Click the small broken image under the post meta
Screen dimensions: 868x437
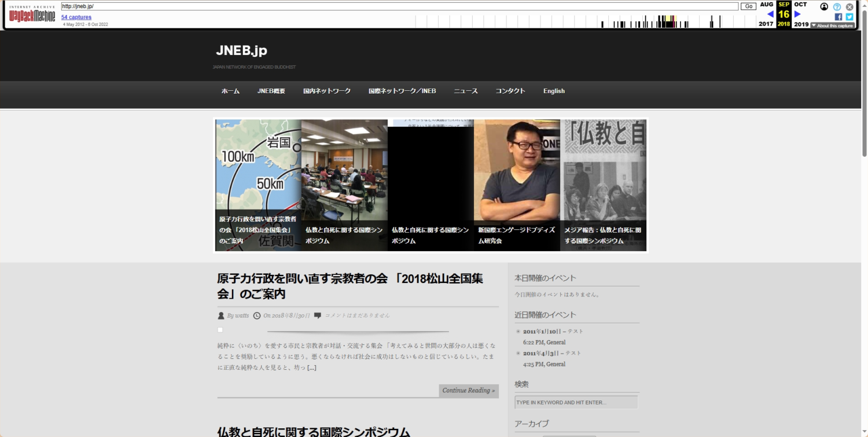click(220, 330)
